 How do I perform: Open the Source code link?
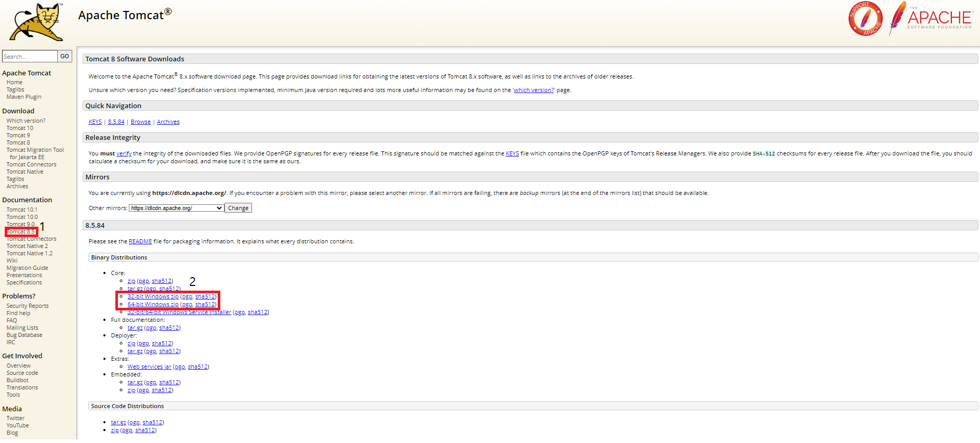[22, 373]
